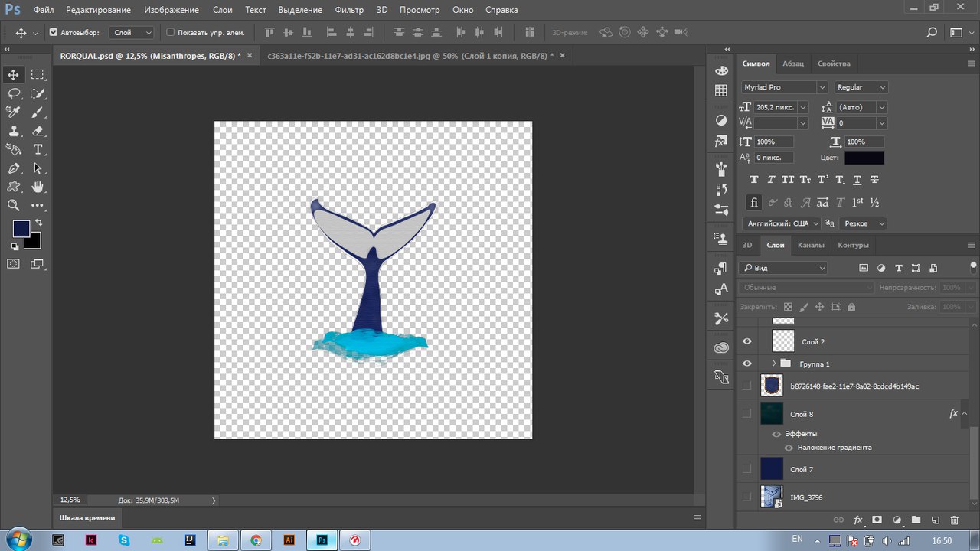Image resolution: width=980 pixels, height=551 pixels.
Task: Create a new layer in Layers panel
Action: tap(935, 520)
